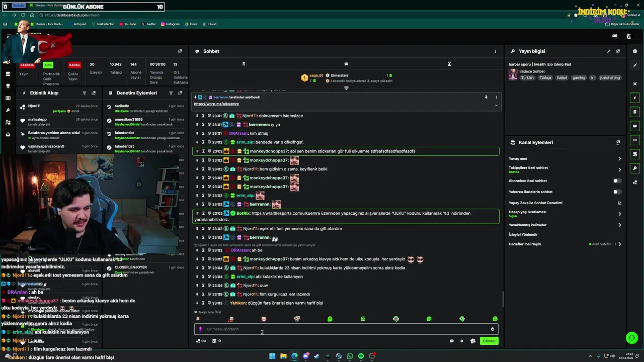Screen dimensions: 644x362
Task: Open pinned message three-dot options
Action: (x=496, y=97)
